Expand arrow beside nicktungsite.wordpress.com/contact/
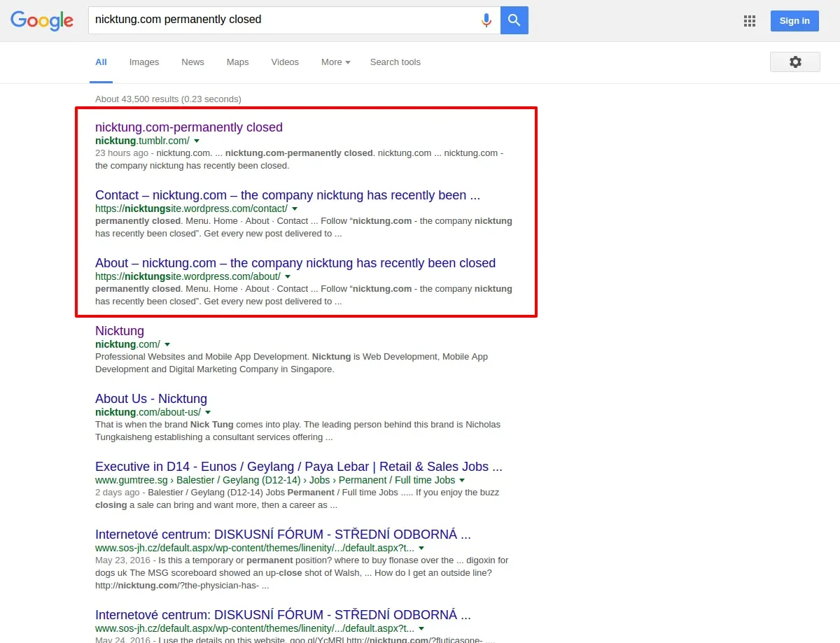This screenshot has height=643, width=840. 295,209
